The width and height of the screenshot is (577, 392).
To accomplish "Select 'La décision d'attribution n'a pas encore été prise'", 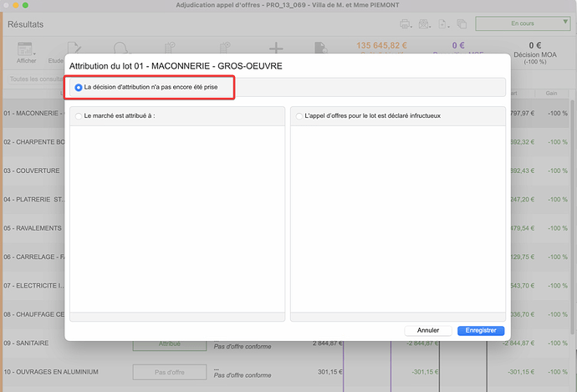I will [x=79, y=87].
